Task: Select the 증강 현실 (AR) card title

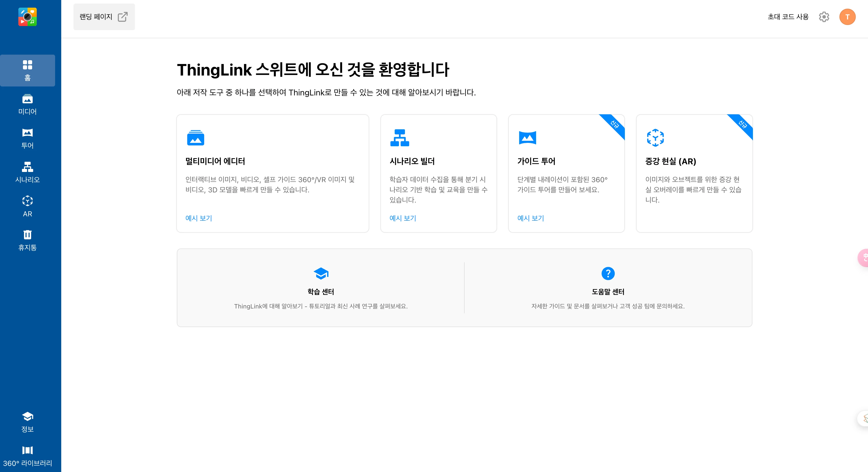Action: (671, 161)
